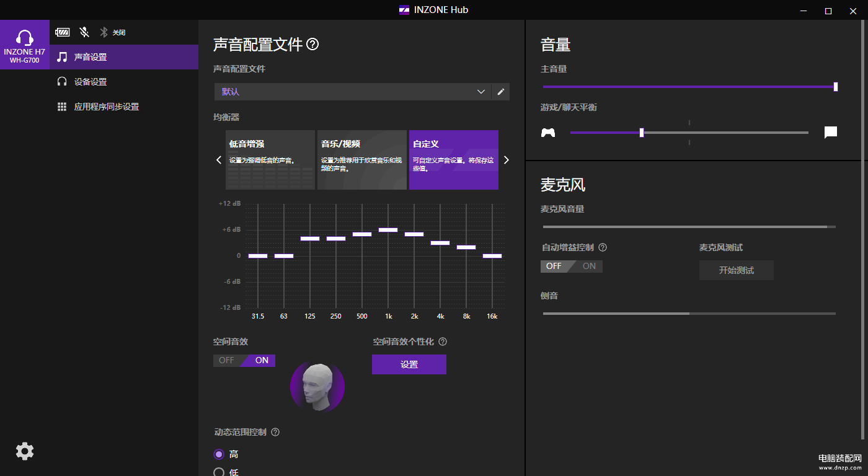Image resolution: width=868 pixels, height=476 pixels.
Task: Turn 空间音效 ON
Action: coord(261,361)
